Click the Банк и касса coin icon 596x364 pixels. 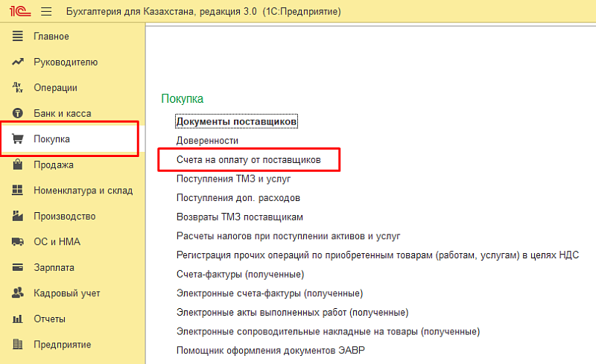[x=19, y=114]
